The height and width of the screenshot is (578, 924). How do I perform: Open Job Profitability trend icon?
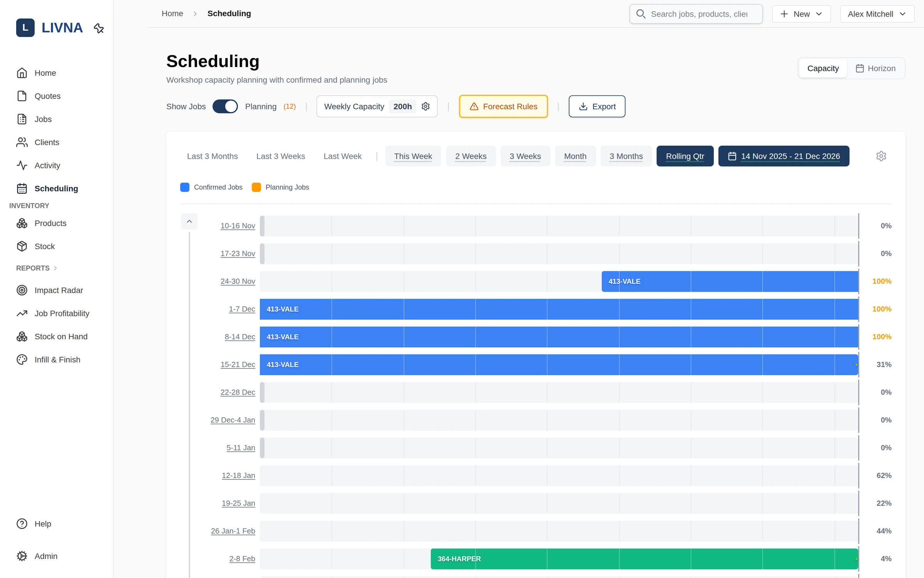[x=22, y=313]
